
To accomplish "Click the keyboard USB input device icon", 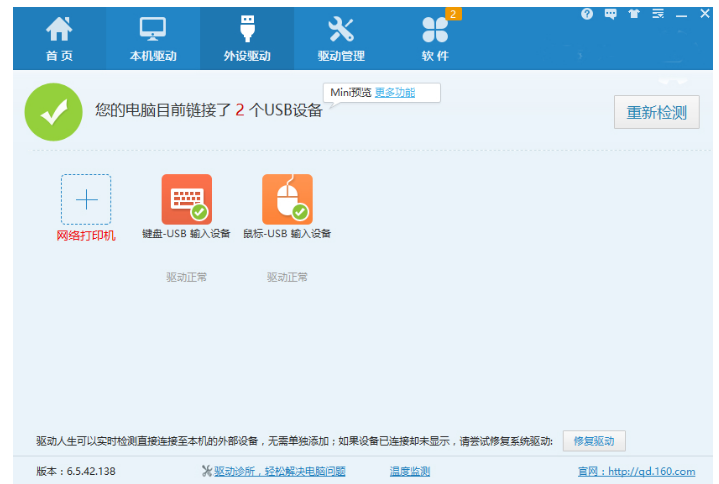I will tap(186, 199).
